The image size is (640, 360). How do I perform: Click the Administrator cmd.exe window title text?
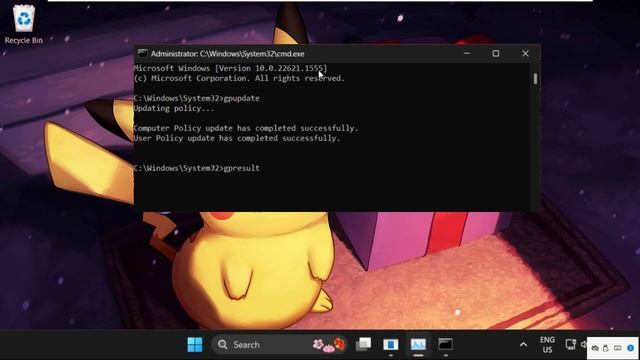pyautogui.click(x=227, y=53)
